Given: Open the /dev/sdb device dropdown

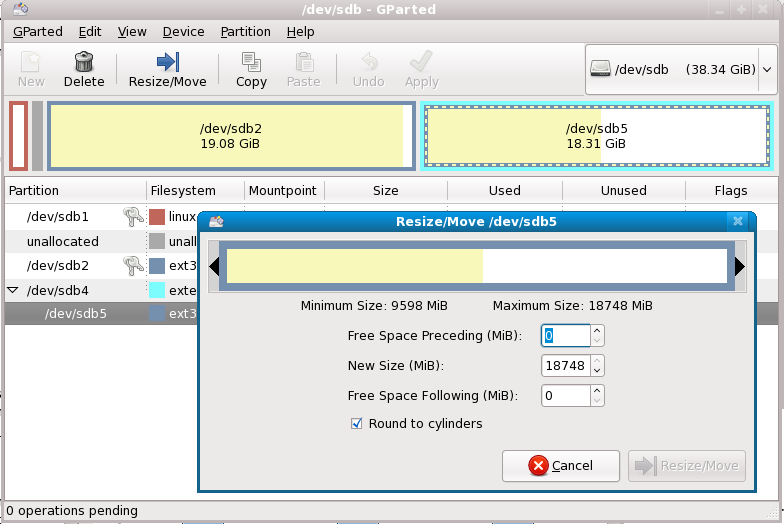Looking at the screenshot, I should [768, 69].
